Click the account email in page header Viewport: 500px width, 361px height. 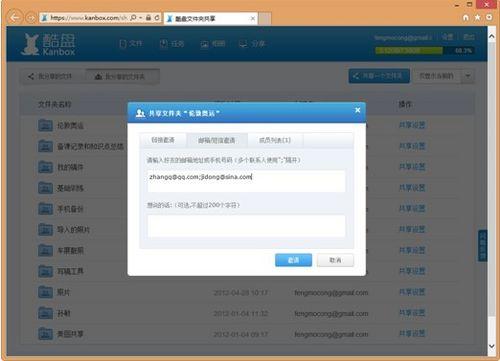point(403,37)
